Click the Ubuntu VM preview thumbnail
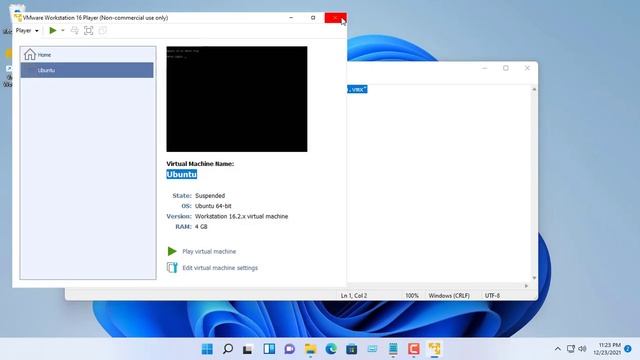The image size is (640, 360). pos(237,99)
